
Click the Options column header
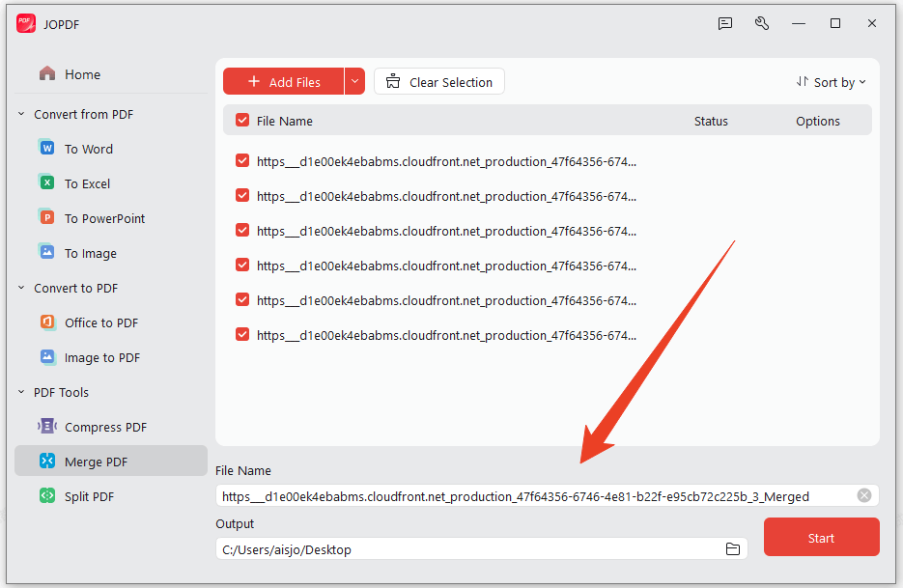point(818,121)
